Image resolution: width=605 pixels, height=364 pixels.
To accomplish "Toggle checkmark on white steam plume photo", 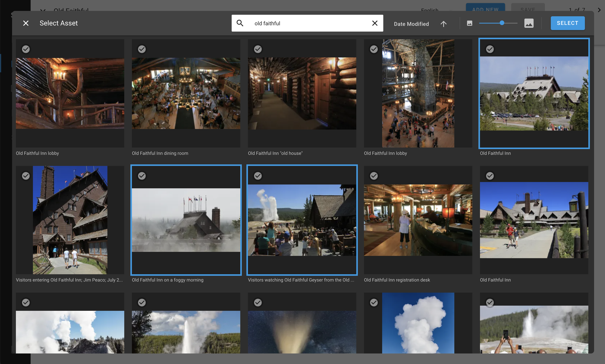I will (x=374, y=302).
